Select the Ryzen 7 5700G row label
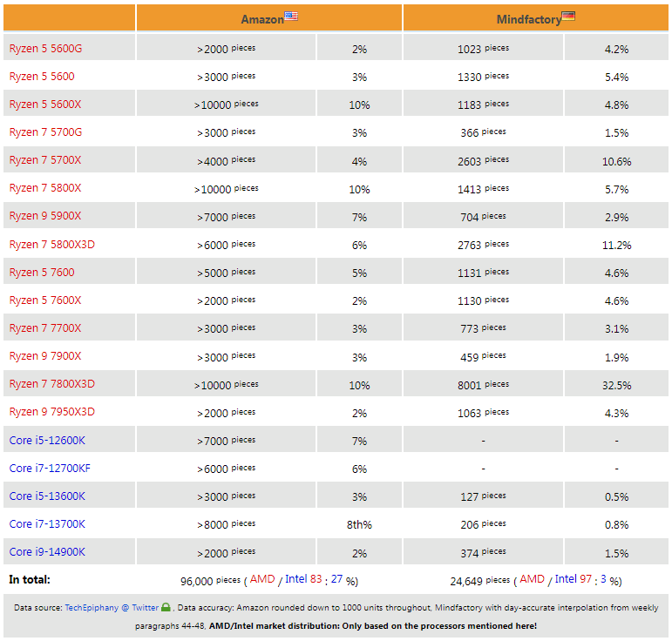 (x=45, y=132)
